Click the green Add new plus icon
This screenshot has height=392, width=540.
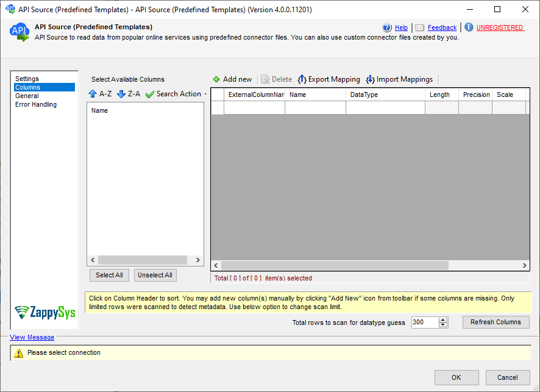point(216,80)
